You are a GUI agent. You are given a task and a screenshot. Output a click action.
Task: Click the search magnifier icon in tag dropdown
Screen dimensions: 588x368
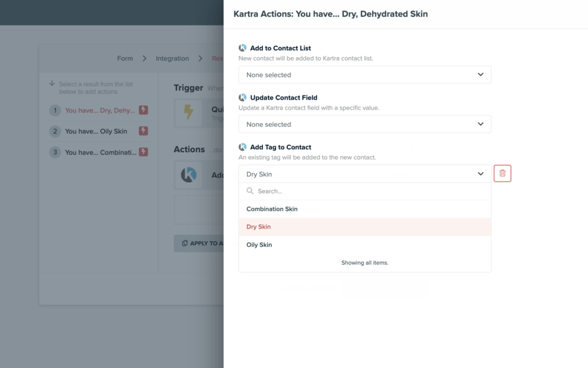click(x=250, y=191)
